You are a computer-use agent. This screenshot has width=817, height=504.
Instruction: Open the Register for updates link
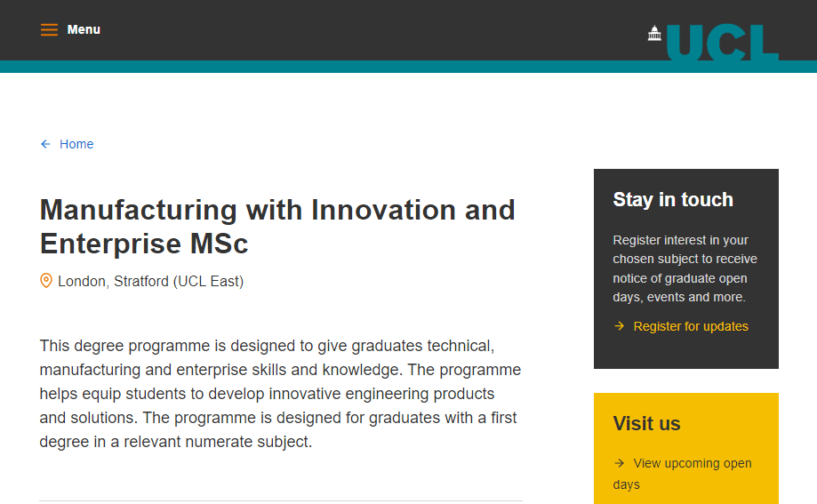coord(691,326)
